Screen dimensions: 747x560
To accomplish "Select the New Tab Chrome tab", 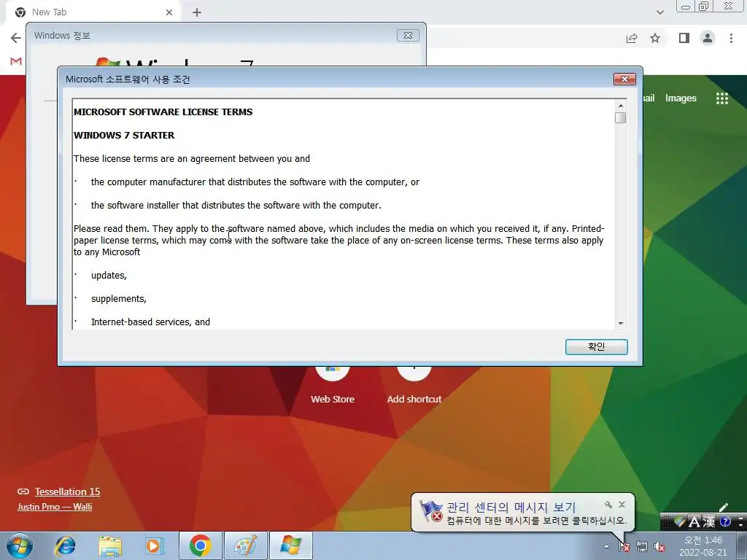I will (x=93, y=12).
